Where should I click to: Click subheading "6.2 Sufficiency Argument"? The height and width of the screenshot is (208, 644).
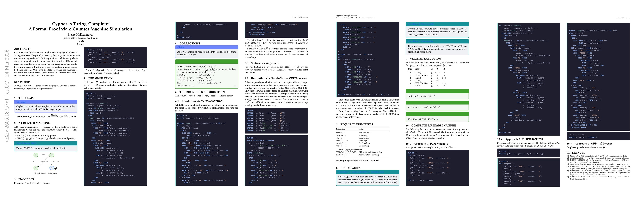coord(262,63)
